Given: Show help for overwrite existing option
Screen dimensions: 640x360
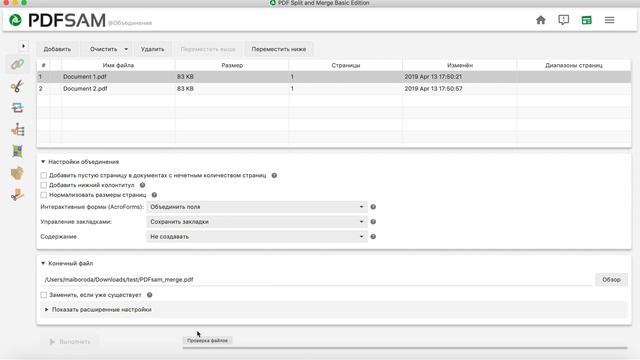Looking at the screenshot, I should point(149,295).
